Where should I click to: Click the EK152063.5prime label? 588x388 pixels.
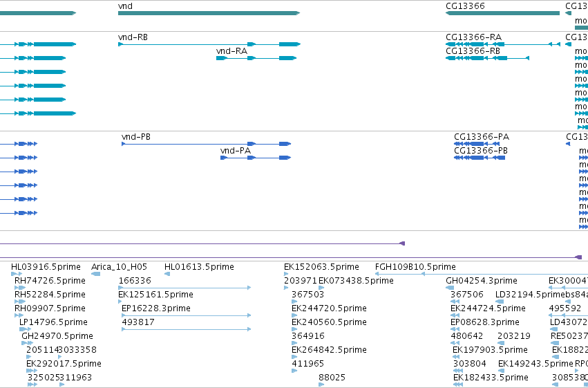(x=321, y=267)
